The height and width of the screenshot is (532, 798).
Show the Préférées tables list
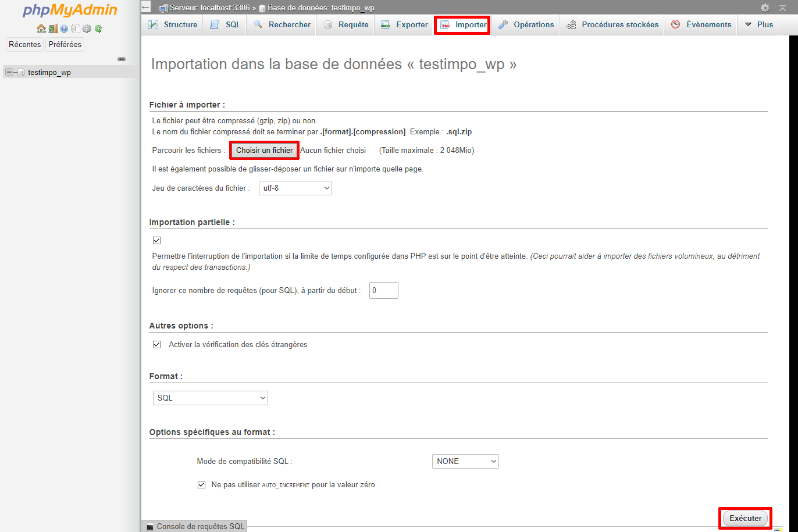(65, 45)
